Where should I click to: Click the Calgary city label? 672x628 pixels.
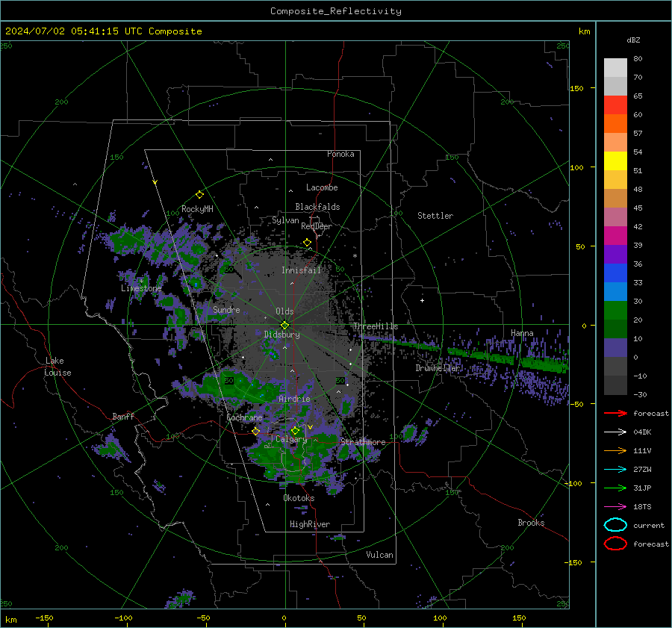click(291, 439)
